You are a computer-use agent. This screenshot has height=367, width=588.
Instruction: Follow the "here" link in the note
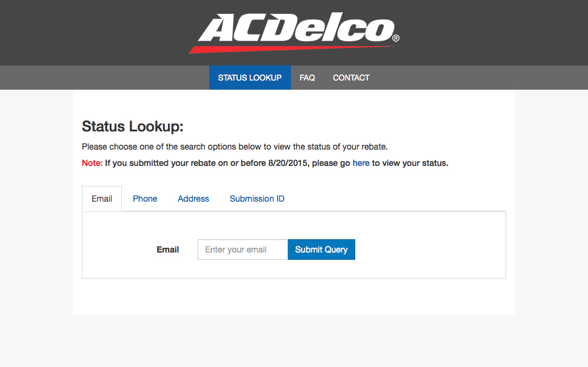[x=361, y=163]
